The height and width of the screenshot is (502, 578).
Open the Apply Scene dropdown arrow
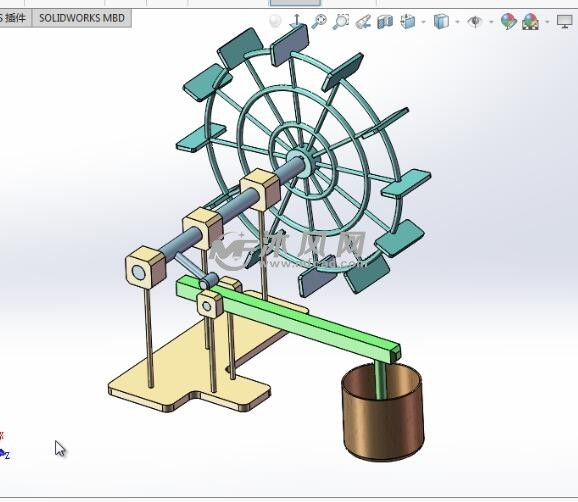pos(547,22)
